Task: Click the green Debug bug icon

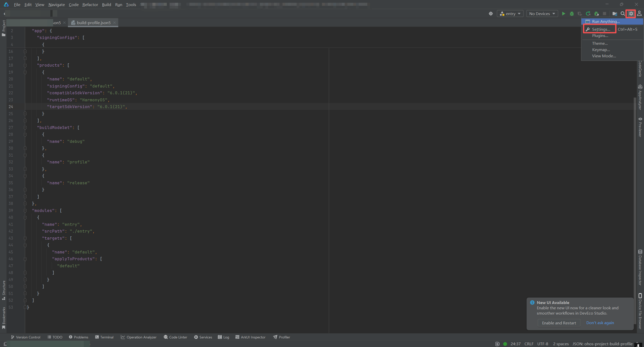Action: click(x=572, y=14)
